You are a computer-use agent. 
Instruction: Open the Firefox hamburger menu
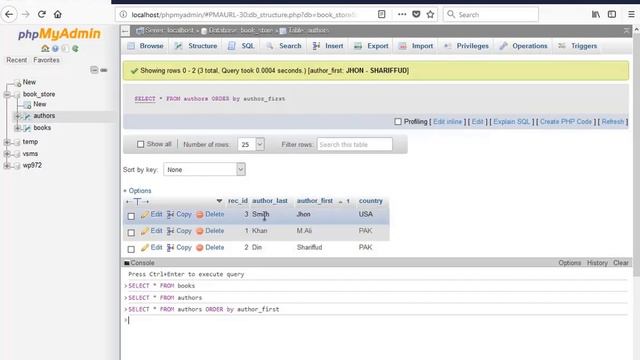pos(631,14)
